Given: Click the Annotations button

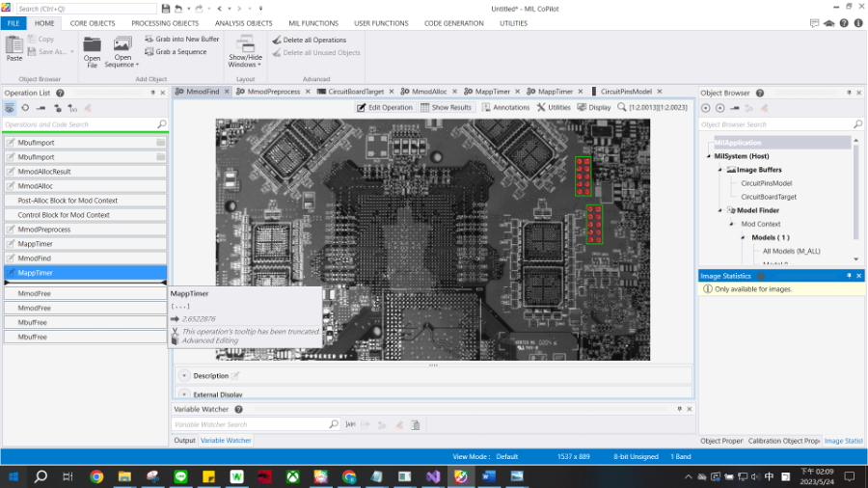Looking at the screenshot, I should [505, 107].
